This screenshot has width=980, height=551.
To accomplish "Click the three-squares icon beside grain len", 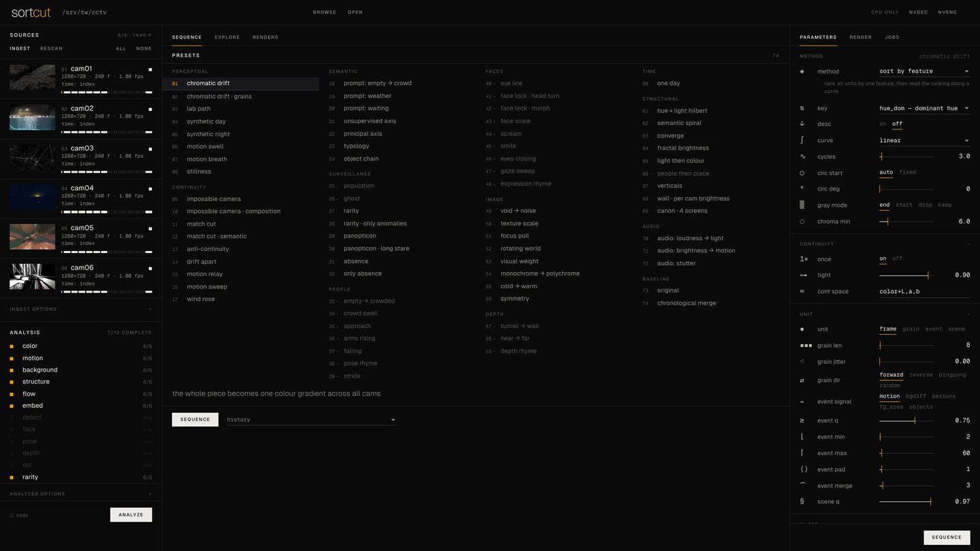I will pos(806,346).
